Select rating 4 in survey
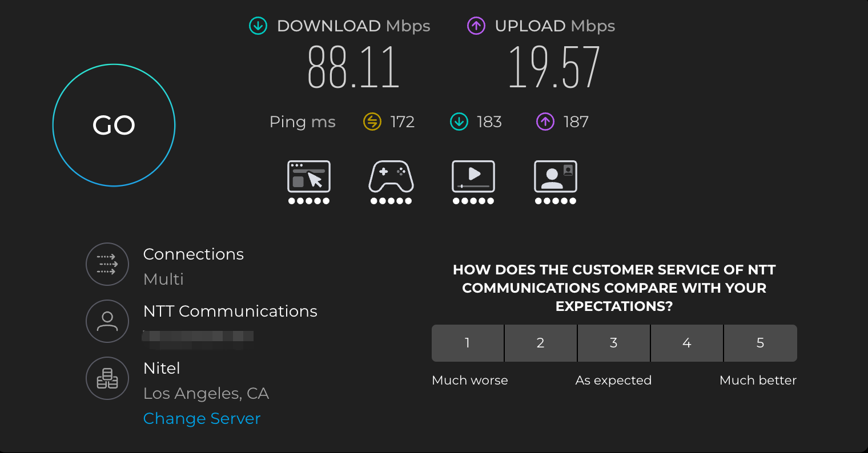868x453 pixels. (687, 343)
